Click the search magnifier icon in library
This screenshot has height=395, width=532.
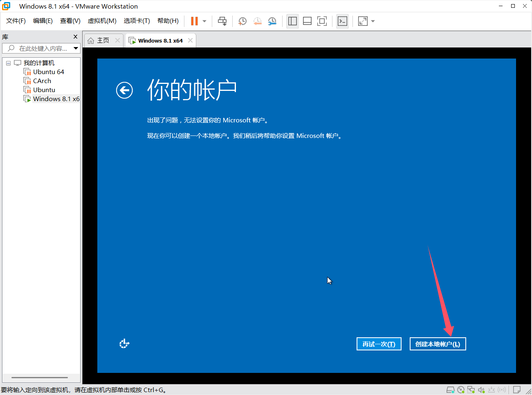pos(11,48)
